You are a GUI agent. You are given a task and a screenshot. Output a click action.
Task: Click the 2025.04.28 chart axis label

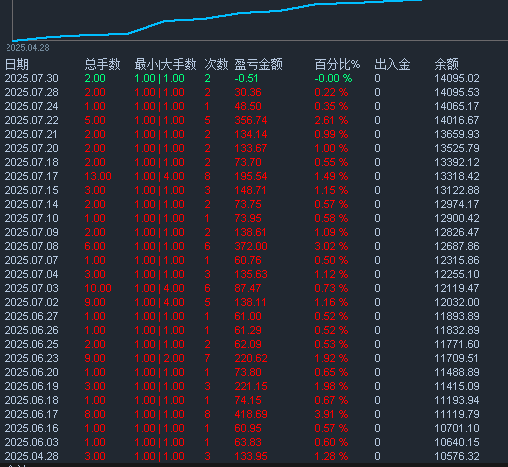click(28, 48)
